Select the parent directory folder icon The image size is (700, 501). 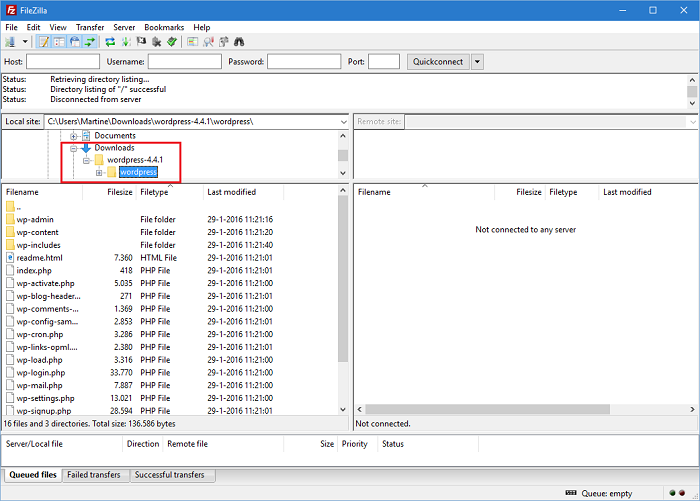point(10,207)
